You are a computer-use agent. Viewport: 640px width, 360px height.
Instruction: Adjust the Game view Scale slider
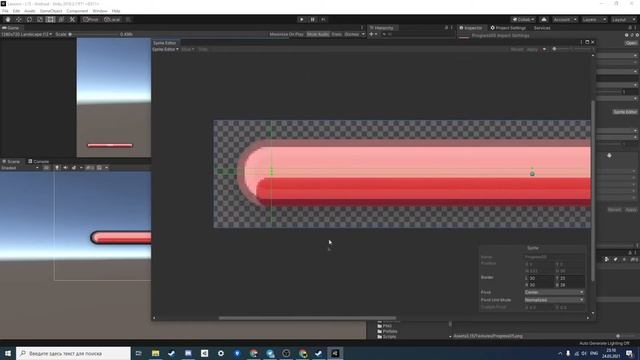(94, 34)
